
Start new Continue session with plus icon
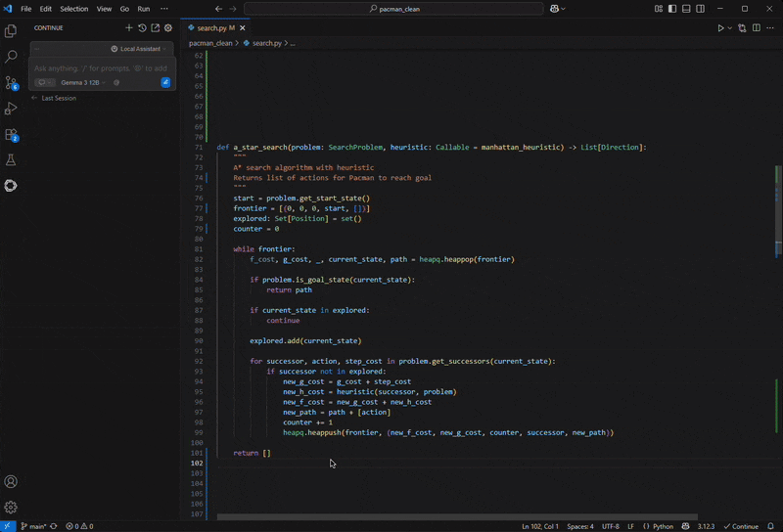129,28
